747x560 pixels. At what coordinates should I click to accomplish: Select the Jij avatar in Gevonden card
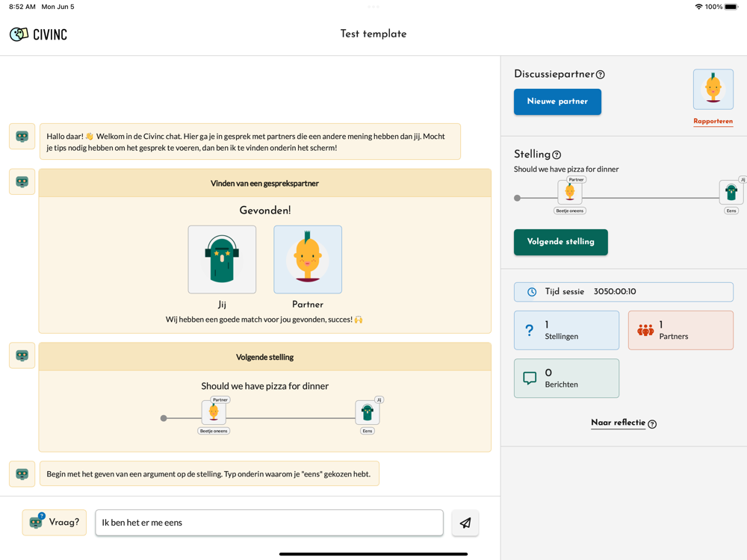click(222, 260)
